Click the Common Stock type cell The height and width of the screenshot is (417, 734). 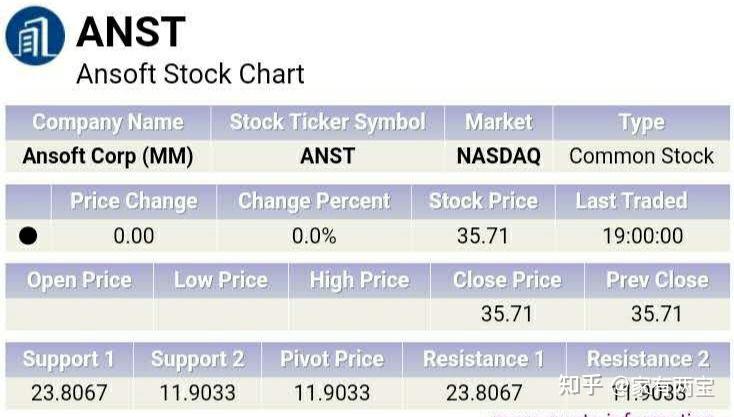click(x=641, y=156)
